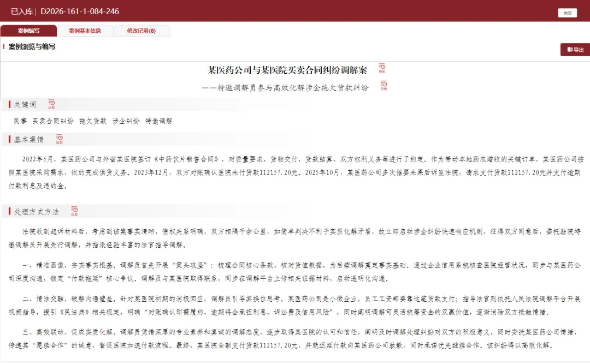Open the 修改记录(6) tab
Screen dimensions: 590x364
tap(141, 31)
